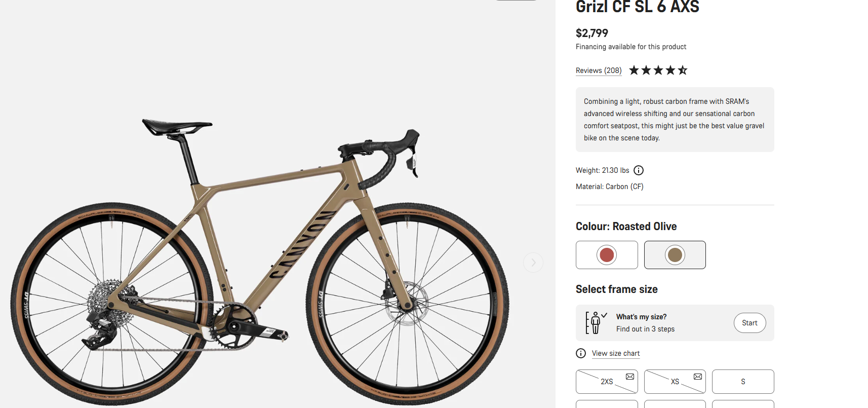Click the person measuring size-finder icon
This screenshot has width=868, height=408.
[x=596, y=323]
